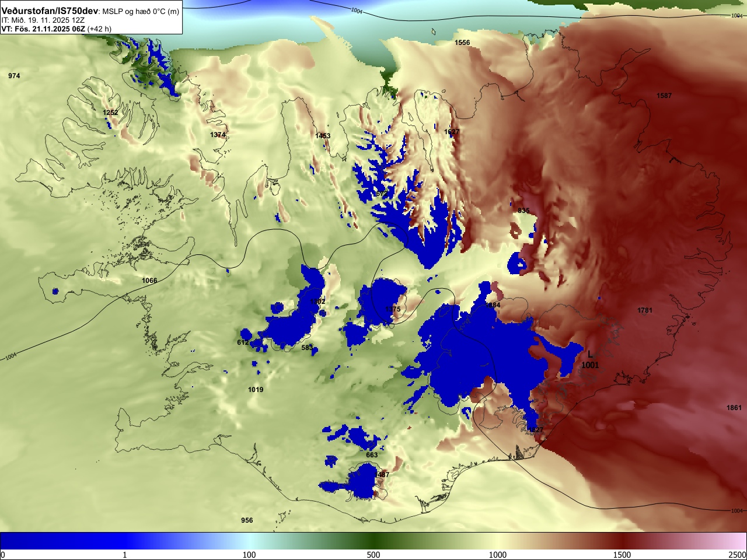Click the 663 height label
747x560 pixels.
tap(372, 455)
